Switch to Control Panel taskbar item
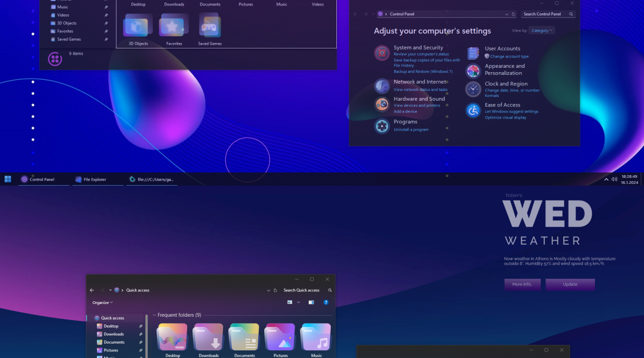Viewport: 644px width, 358px height. [x=43, y=179]
